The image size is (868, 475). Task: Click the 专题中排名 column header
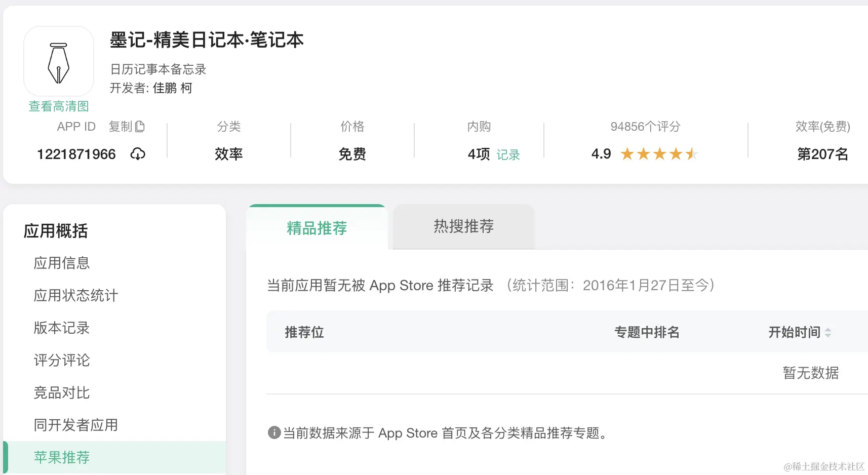pos(647,332)
